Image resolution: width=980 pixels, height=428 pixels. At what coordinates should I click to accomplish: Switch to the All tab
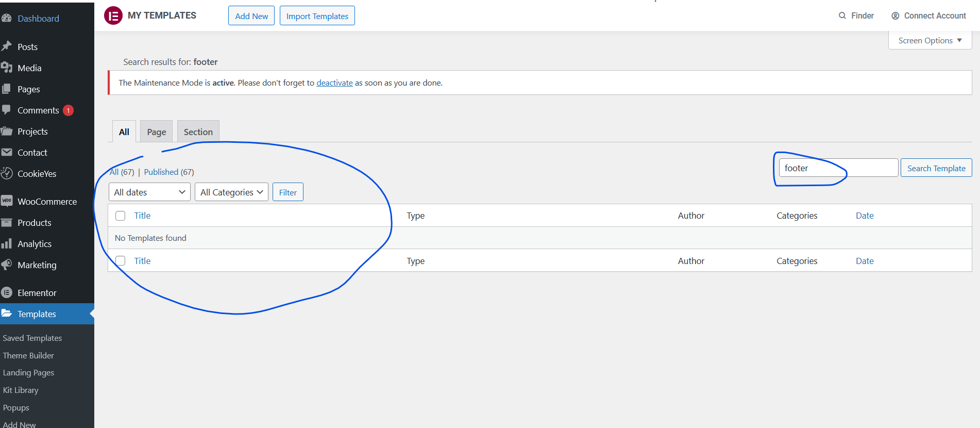click(124, 131)
